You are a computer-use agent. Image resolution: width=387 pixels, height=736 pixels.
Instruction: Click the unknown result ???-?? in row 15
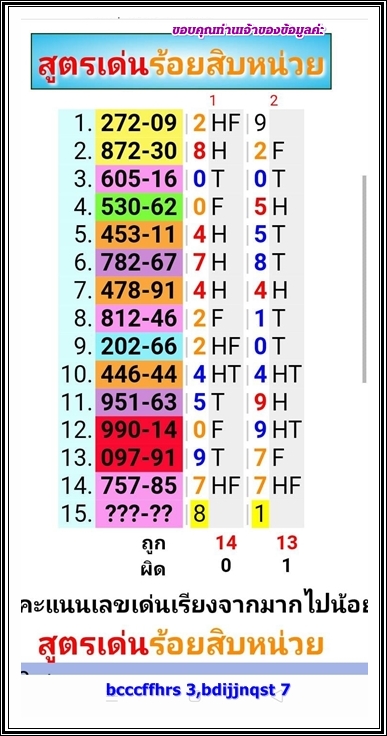pyautogui.click(x=139, y=514)
